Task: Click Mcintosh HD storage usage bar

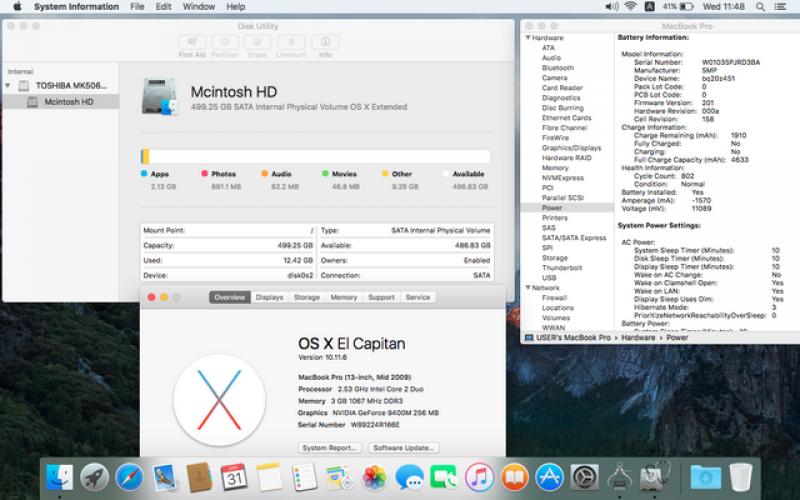Action: (x=315, y=156)
